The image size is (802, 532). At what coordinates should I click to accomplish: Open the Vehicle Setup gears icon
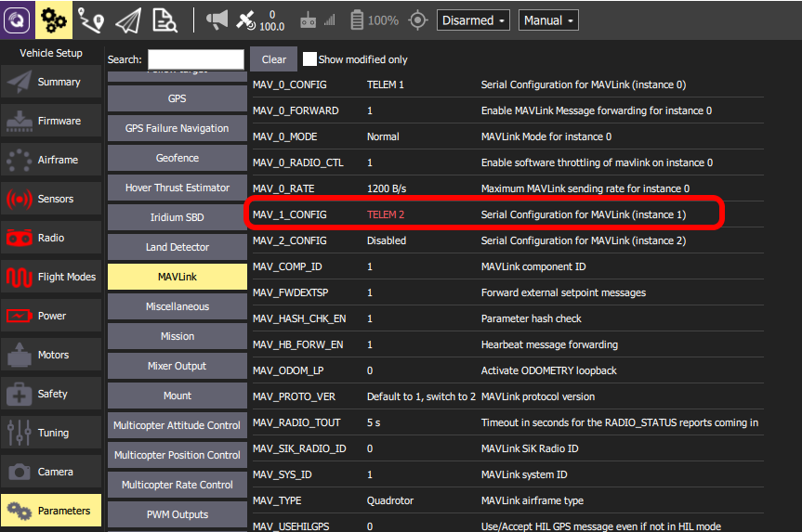pos(54,19)
